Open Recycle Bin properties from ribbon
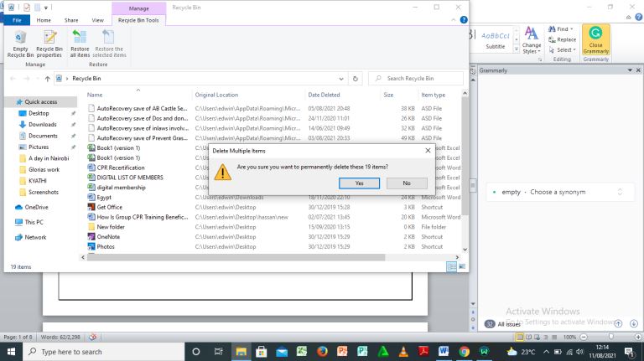 click(x=49, y=44)
